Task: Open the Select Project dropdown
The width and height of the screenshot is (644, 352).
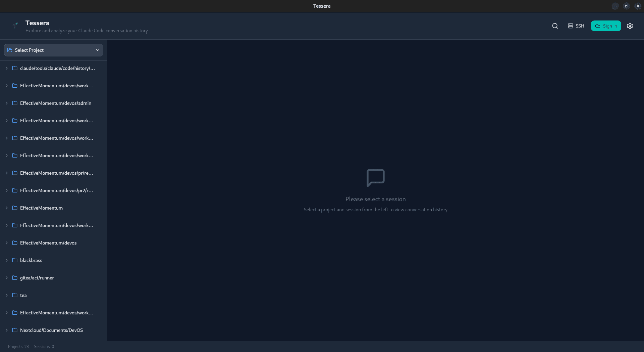Action: [x=54, y=50]
